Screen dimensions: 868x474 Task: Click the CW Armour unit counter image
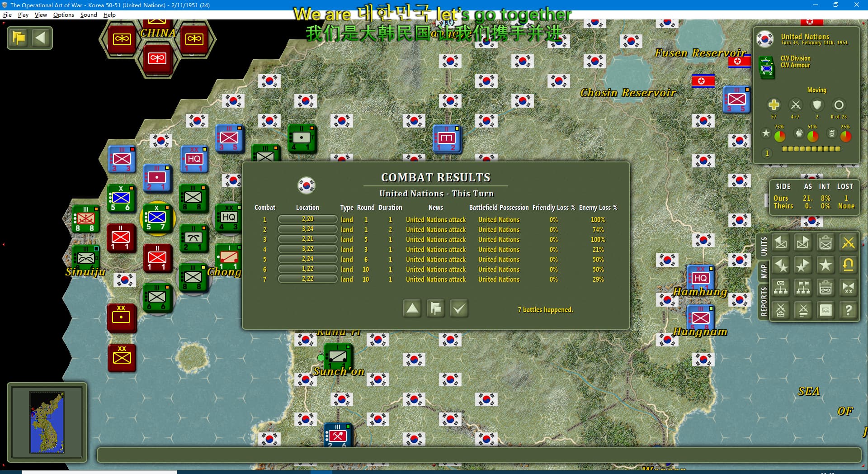click(767, 67)
